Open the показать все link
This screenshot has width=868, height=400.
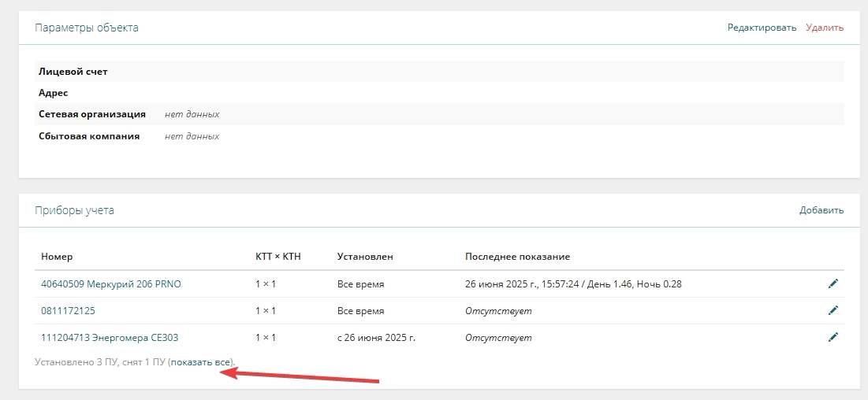[200, 362]
